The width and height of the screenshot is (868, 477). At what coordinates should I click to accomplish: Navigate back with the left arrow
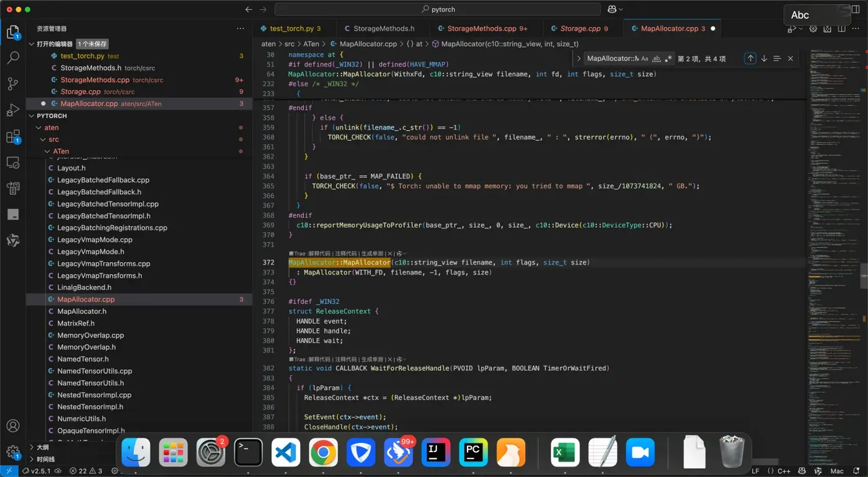[249, 9]
